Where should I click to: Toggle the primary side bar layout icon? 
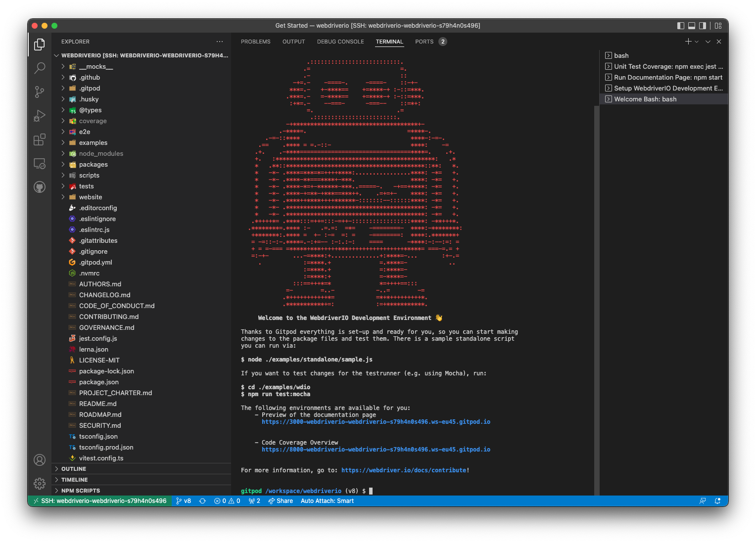[681, 26]
